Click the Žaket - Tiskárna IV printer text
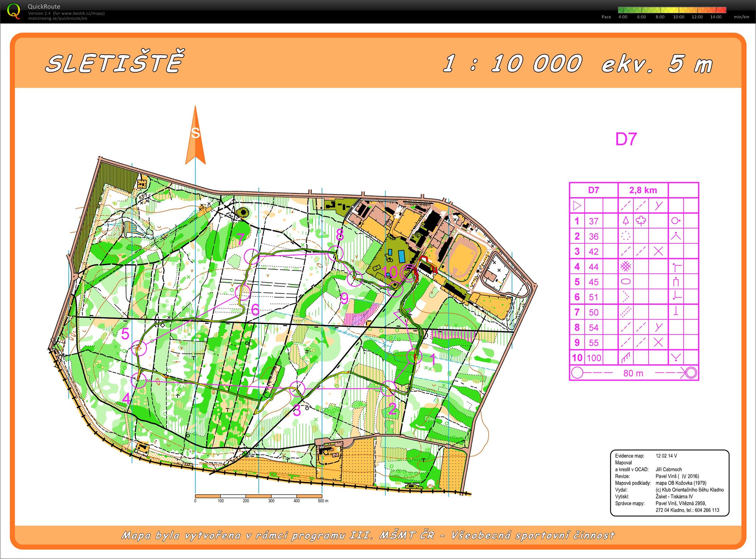756x559 pixels. (x=674, y=496)
